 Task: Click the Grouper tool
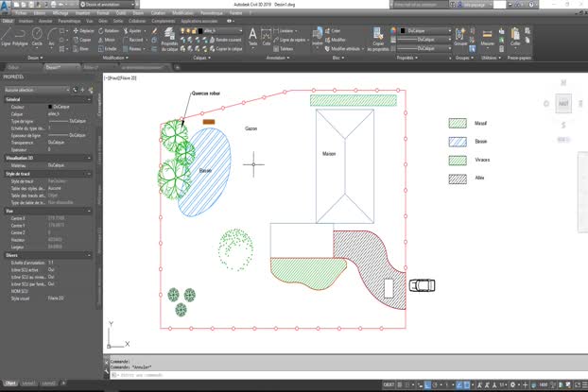pos(460,37)
